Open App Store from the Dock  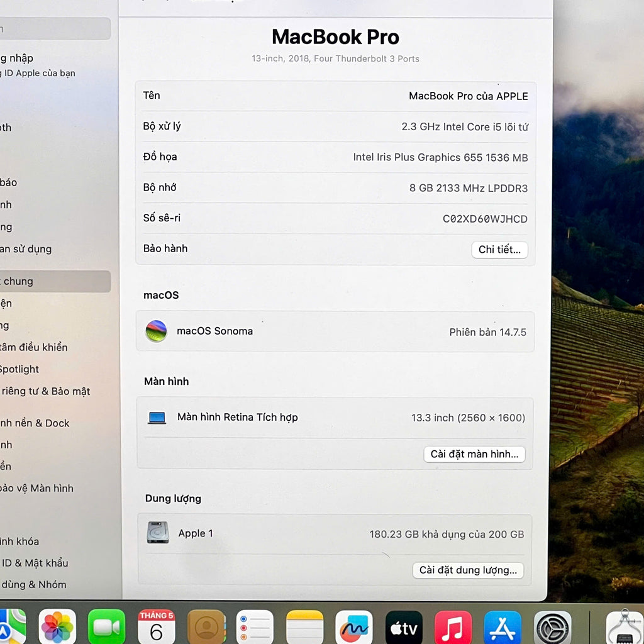pos(502,627)
